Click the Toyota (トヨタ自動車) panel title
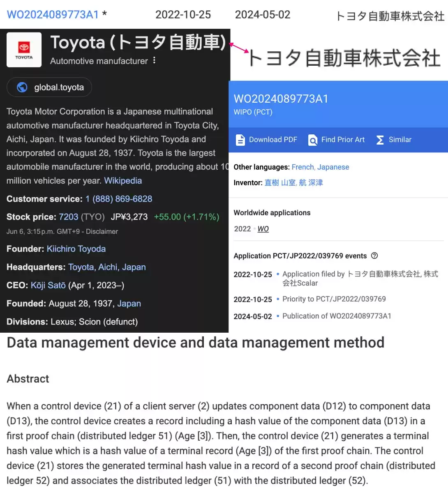Viewport: 448px width, 490px height. [x=138, y=42]
